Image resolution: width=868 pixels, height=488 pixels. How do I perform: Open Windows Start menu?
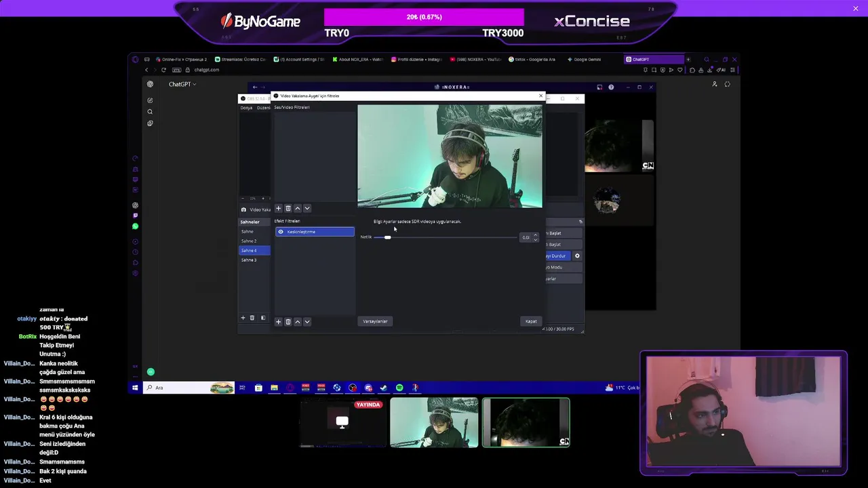tap(135, 388)
